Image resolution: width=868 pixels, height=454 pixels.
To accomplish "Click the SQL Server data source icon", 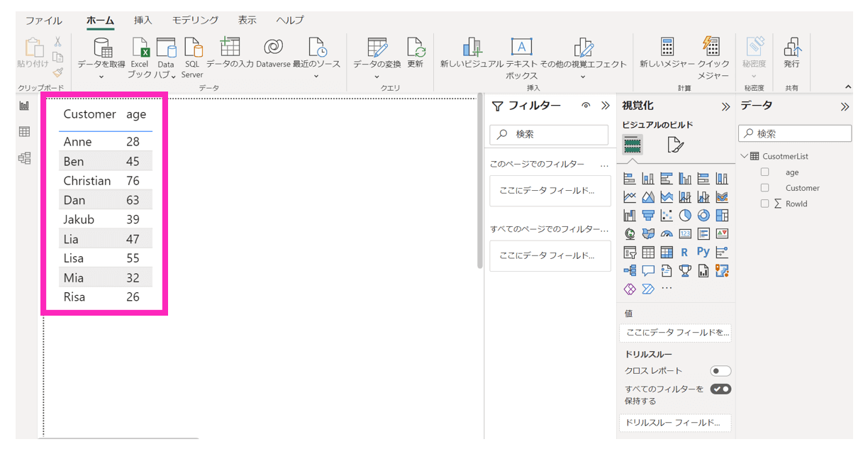I will (x=192, y=48).
